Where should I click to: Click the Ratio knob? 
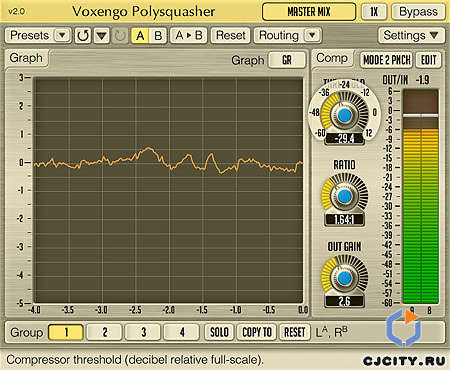[x=344, y=197]
